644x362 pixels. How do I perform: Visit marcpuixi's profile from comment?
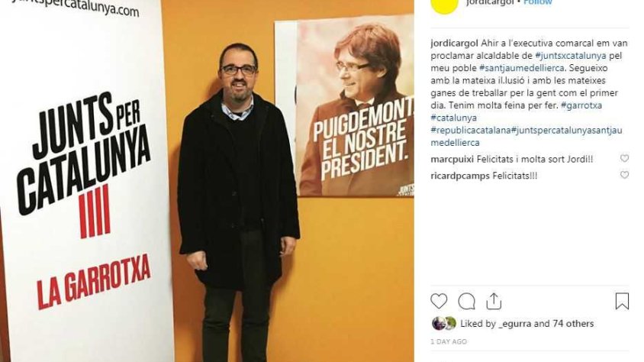(452, 159)
